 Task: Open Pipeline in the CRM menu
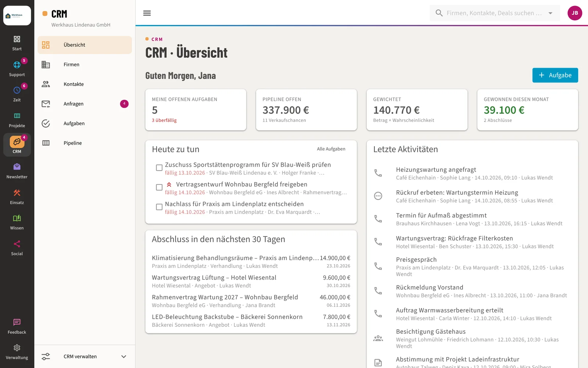tap(85, 143)
